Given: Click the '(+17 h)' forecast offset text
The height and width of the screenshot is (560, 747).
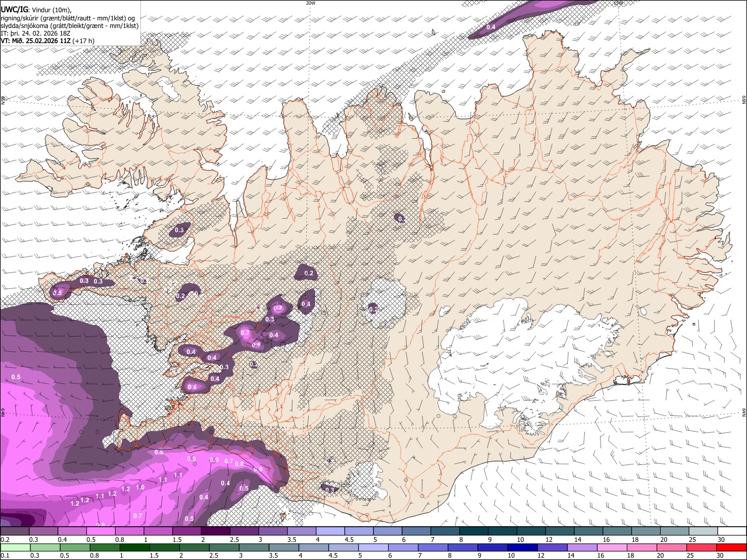Looking at the screenshot, I should pos(83,41).
